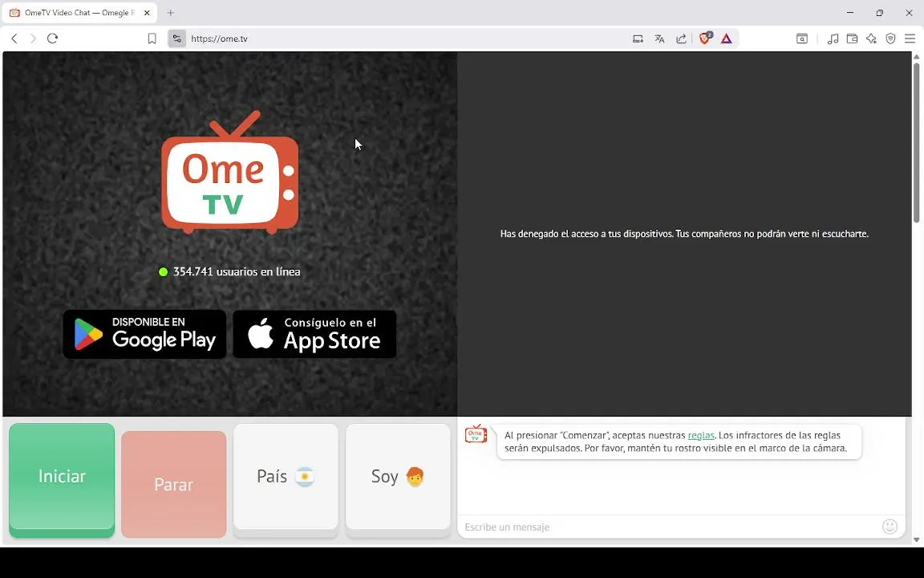Click the address bar URL https://ome.tv
This screenshot has width=924, height=578.
tap(219, 39)
